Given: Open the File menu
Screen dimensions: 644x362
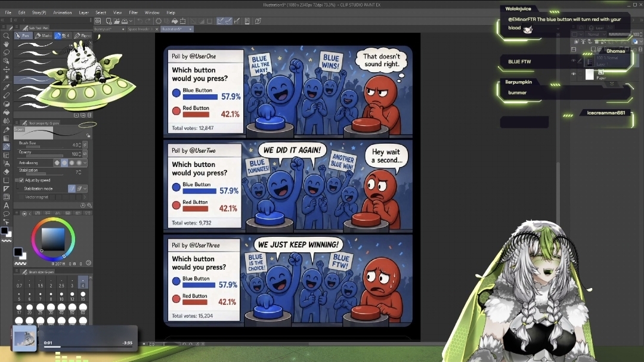Looking at the screenshot, I should pyautogui.click(x=8, y=13).
